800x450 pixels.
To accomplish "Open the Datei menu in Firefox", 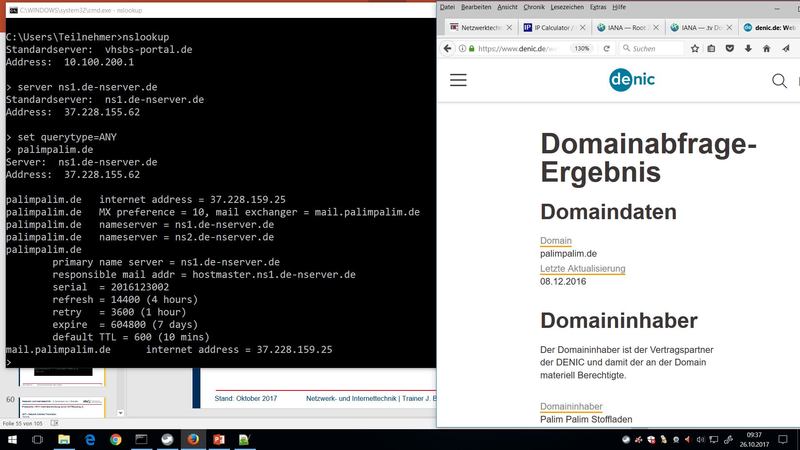I will pos(447,7).
